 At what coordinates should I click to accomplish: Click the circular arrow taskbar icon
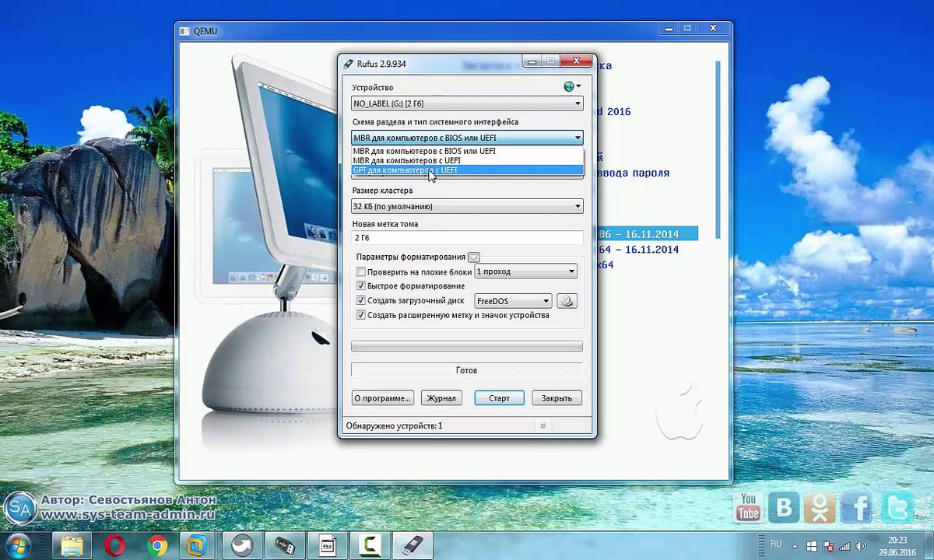242,545
